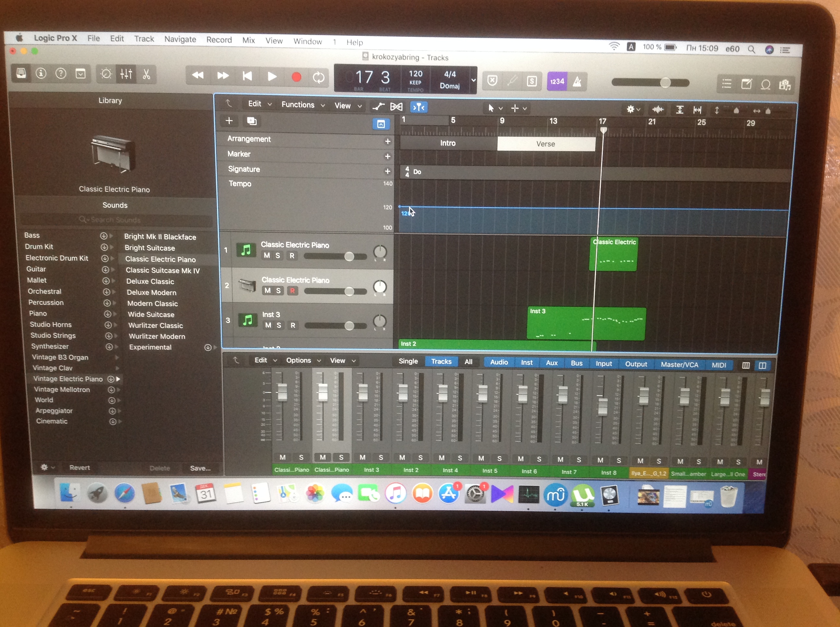The width and height of the screenshot is (840, 627).
Task: Enable the metronome click icon
Action: pos(577,82)
